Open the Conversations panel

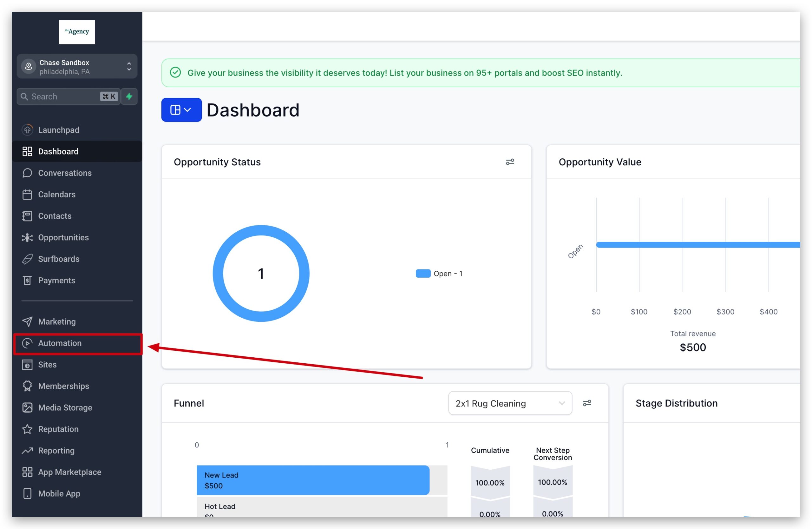(65, 173)
